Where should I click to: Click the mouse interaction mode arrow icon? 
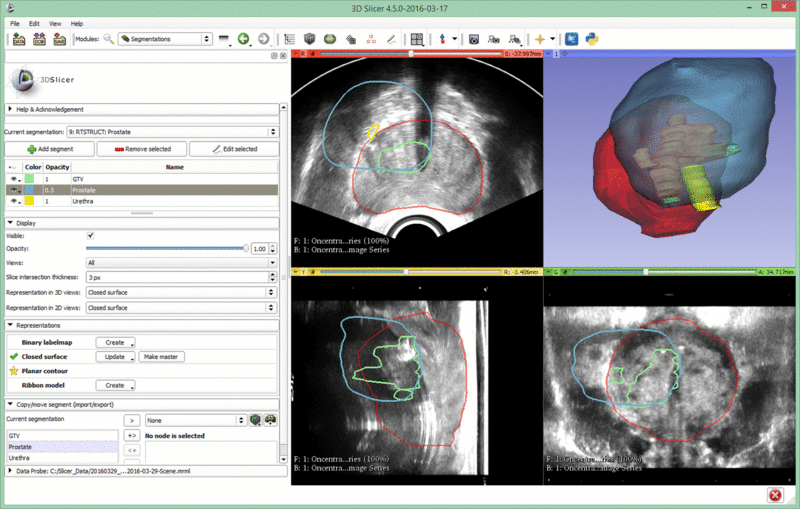442,39
